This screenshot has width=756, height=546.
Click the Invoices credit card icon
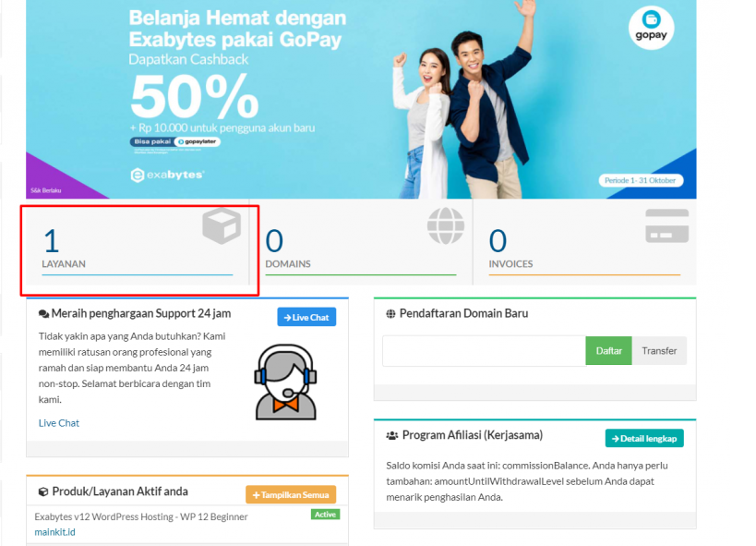(x=666, y=226)
